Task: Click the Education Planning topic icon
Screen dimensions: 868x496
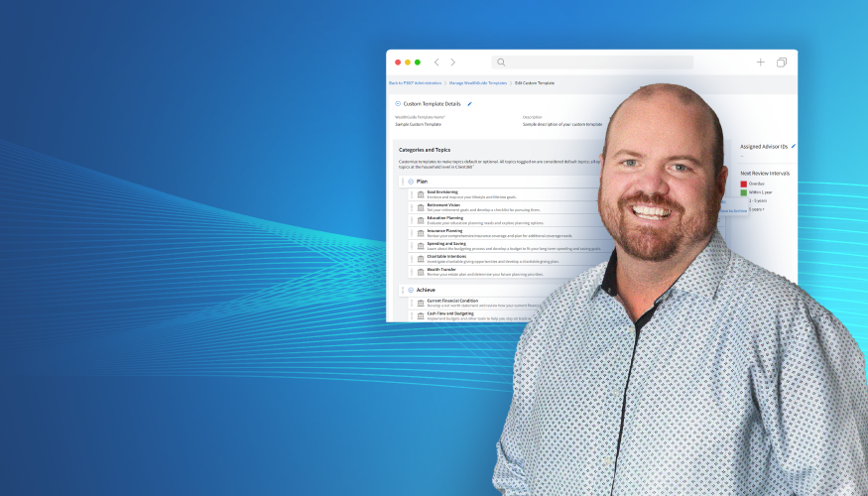Action: coord(421,220)
